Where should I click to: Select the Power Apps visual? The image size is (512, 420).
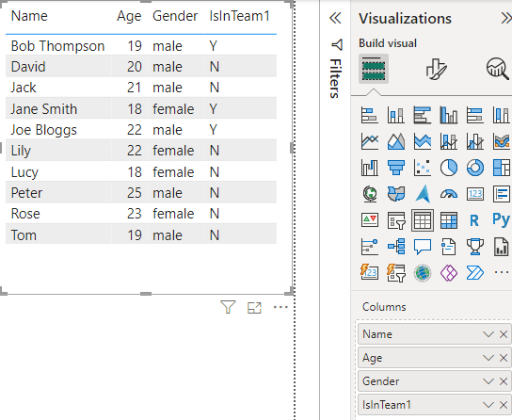coord(449,273)
